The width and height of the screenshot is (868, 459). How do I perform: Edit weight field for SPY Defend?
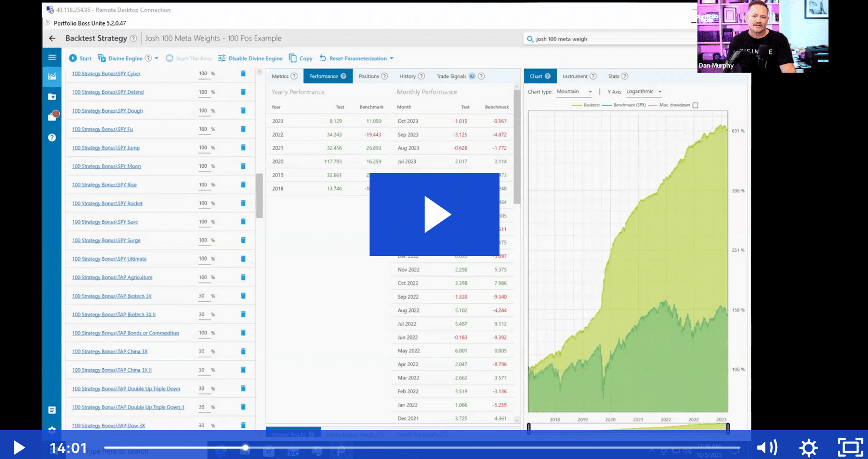pyautogui.click(x=204, y=92)
